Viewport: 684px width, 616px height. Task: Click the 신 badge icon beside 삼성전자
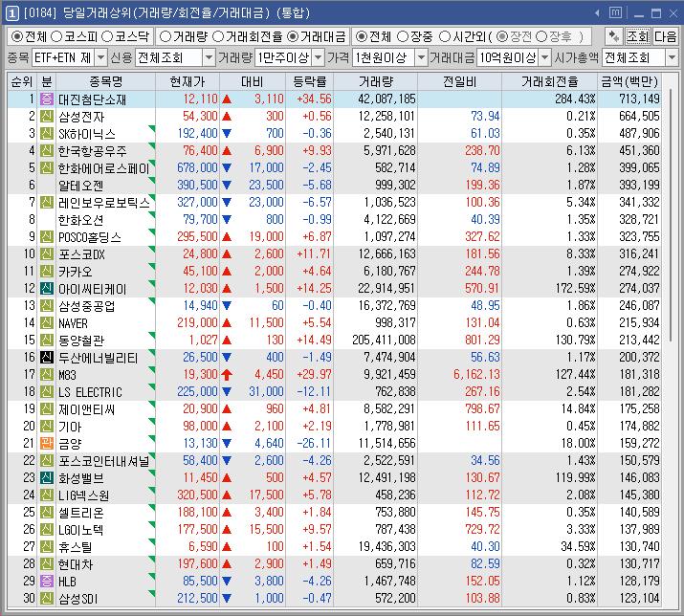(x=47, y=116)
